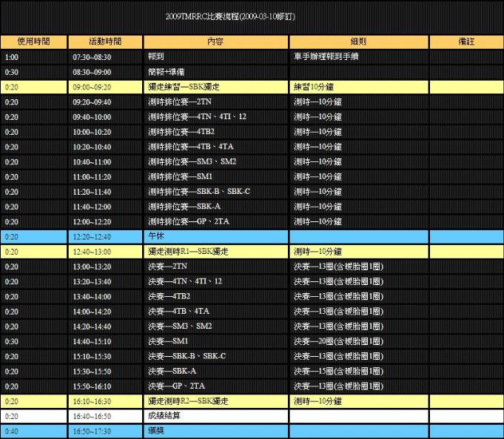Select the 備註 column header

tap(466, 42)
